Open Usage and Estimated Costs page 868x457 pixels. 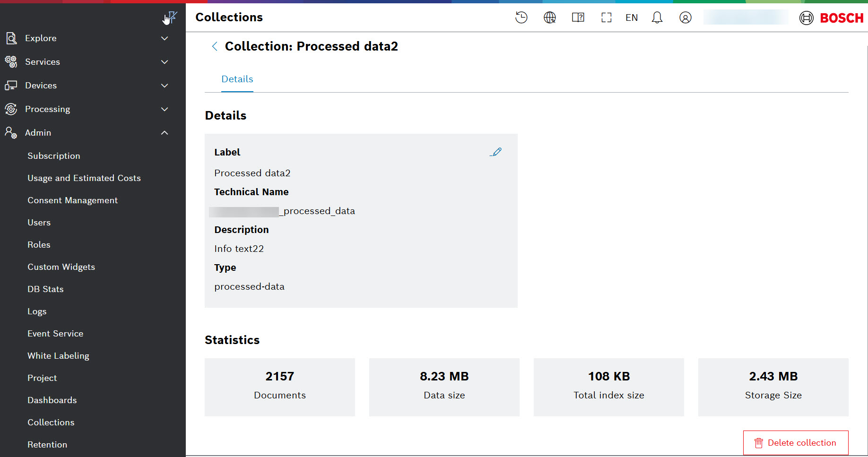click(x=84, y=178)
